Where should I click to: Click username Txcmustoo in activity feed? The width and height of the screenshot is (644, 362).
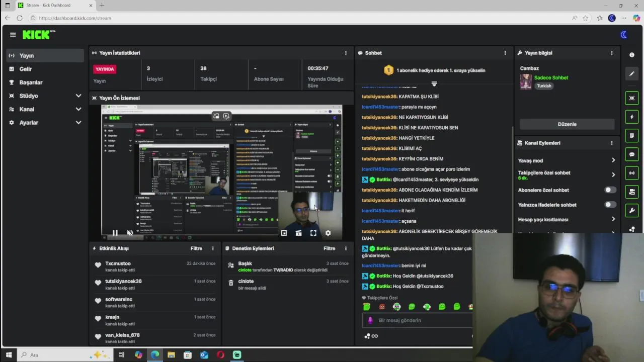118,263
